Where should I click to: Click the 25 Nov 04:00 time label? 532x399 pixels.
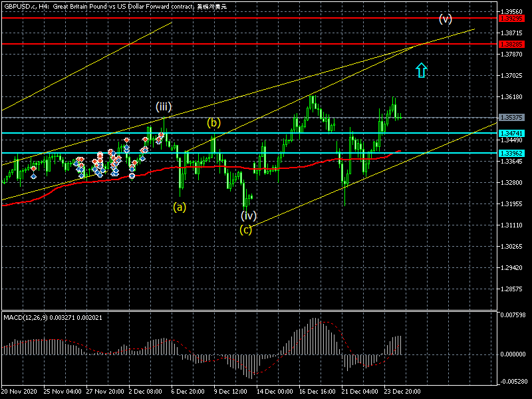63,392
